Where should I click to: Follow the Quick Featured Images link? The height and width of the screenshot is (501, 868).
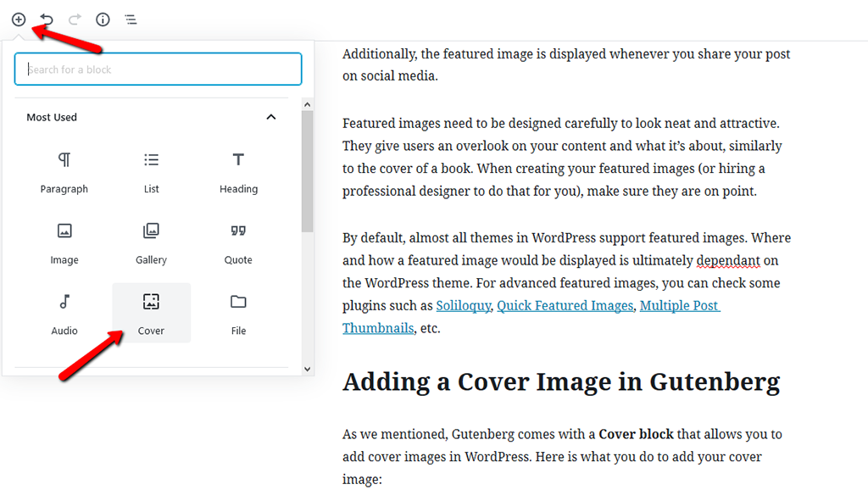pyautogui.click(x=565, y=305)
